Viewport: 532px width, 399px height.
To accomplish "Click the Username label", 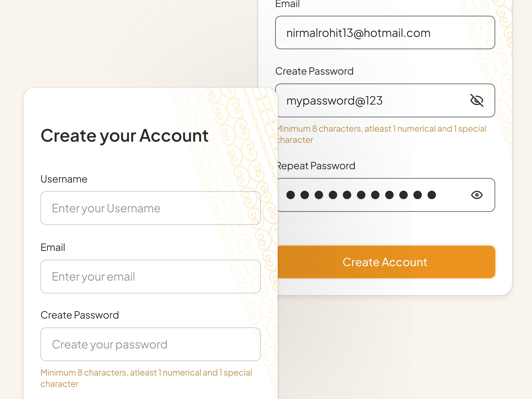I will [64, 179].
